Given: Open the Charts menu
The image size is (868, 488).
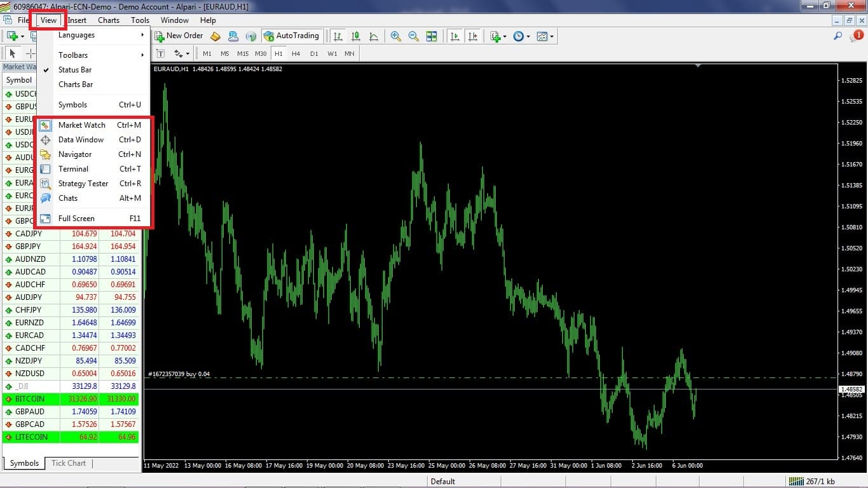Looking at the screenshot, I should tap(109, 20).
